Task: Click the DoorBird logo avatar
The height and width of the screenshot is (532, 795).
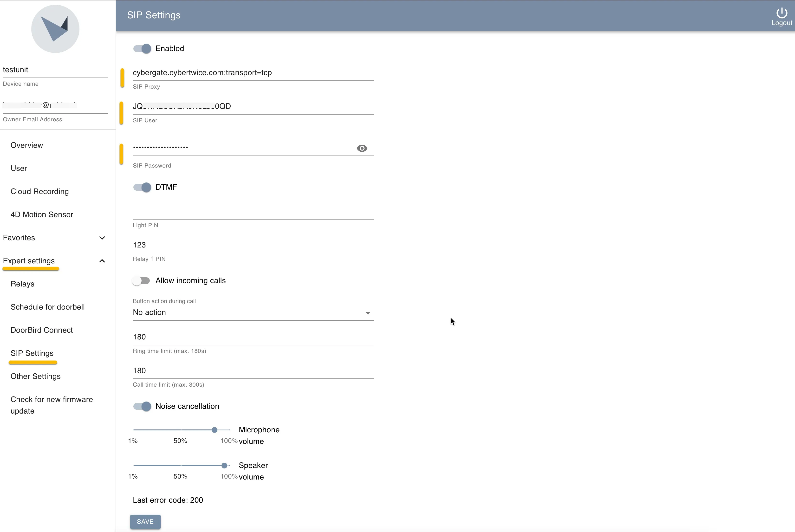Action: pyautogui.click(x=55, y=29)
